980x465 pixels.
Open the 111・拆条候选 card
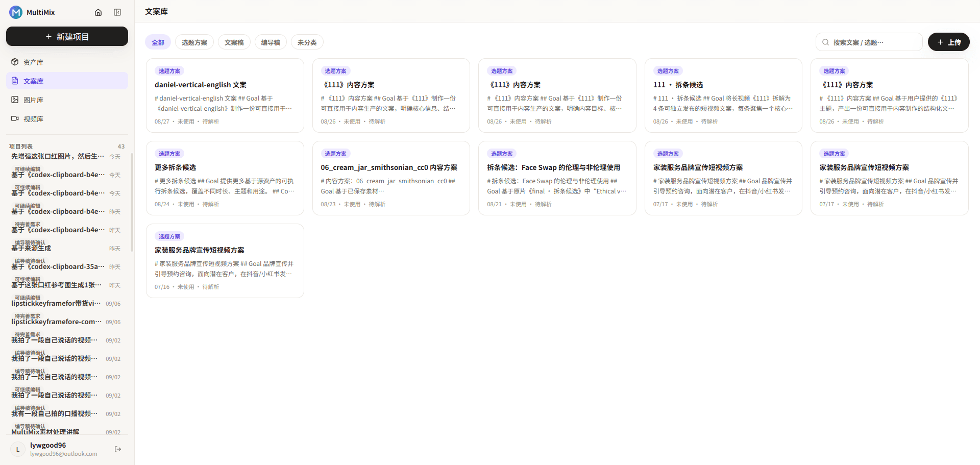point(723,95)
